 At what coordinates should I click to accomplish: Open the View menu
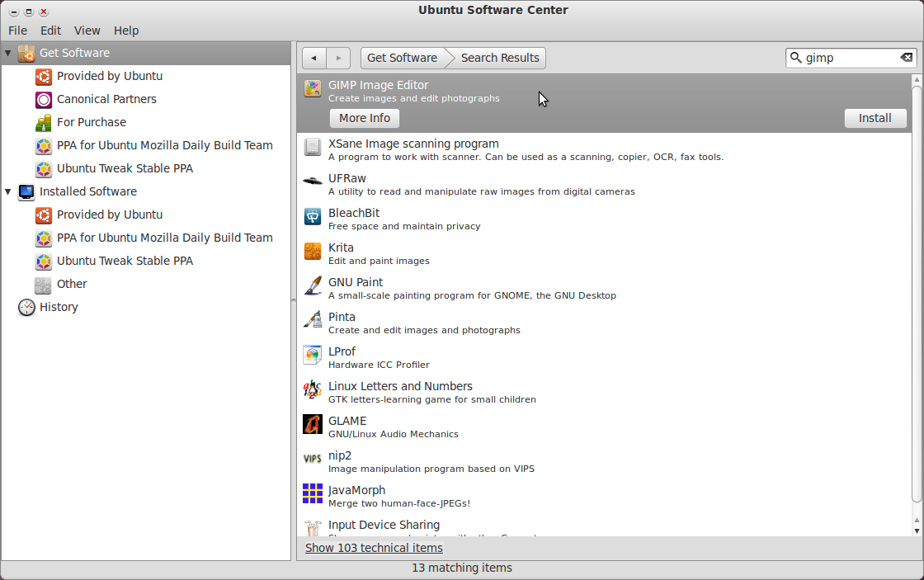click(x=87, y=31)
